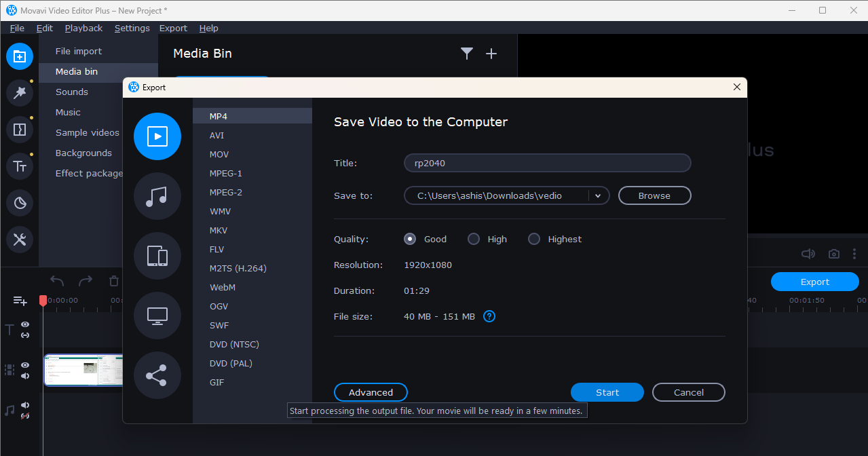Click the Start button
This screenshot has height=456, width=868.
pyautogui.click(x=607, y=392)
